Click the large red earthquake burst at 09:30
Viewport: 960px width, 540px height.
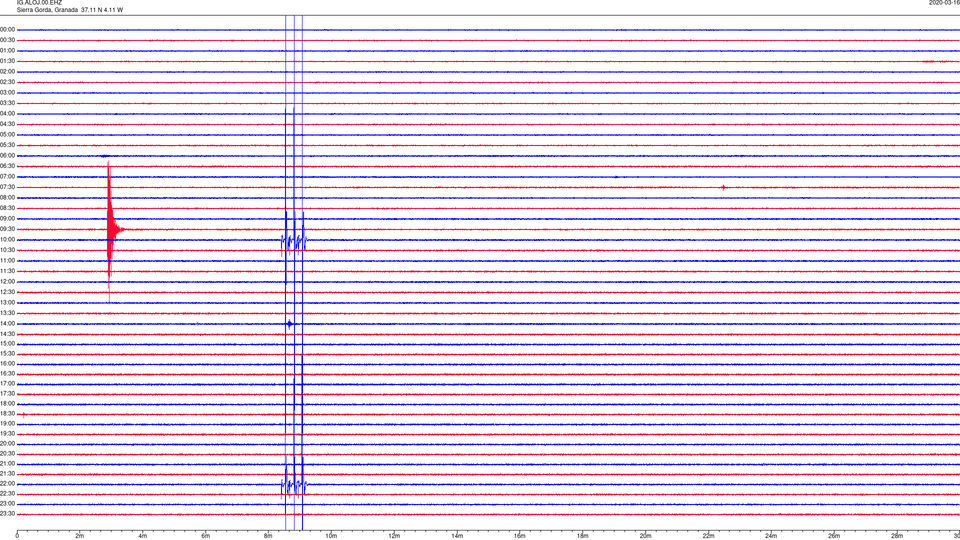click(111, 230)
